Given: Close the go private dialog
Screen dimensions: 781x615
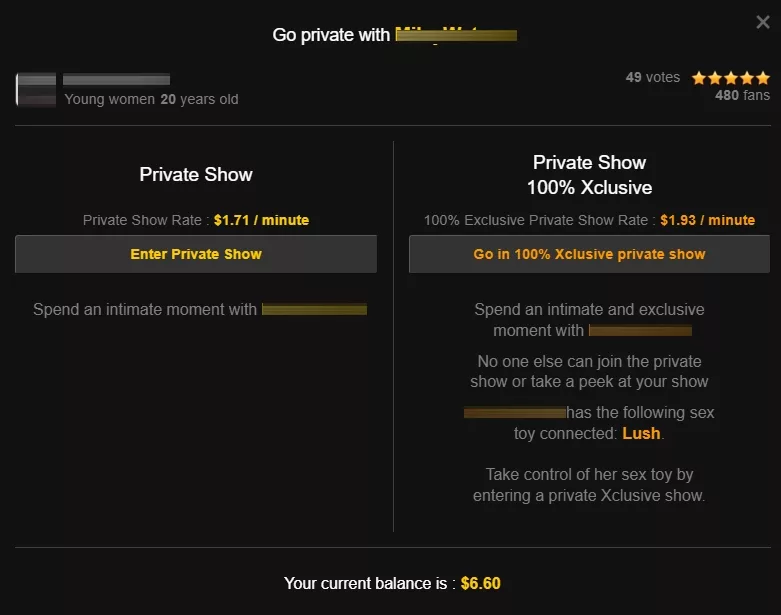Looking at the screenshot, I should click(762, 22).
